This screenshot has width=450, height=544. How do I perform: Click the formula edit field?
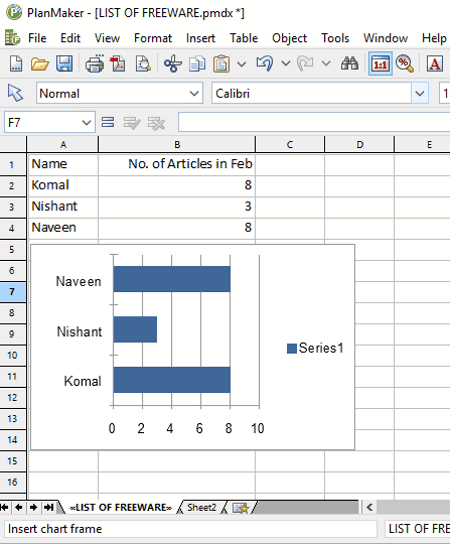point(314,122)
